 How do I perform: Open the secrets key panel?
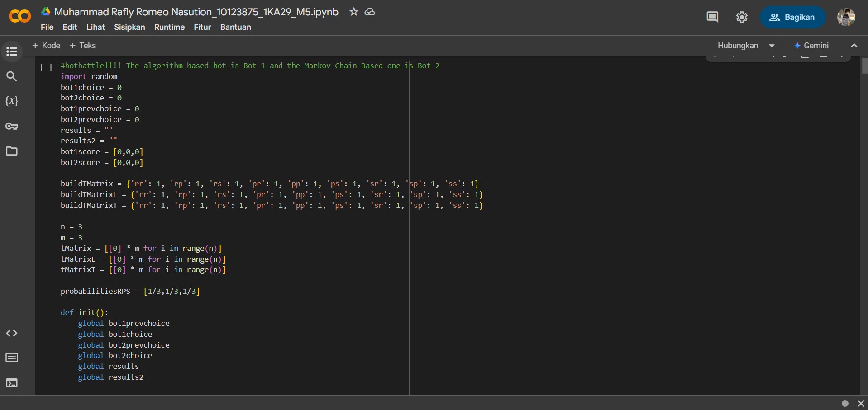[x=12, y=126]
